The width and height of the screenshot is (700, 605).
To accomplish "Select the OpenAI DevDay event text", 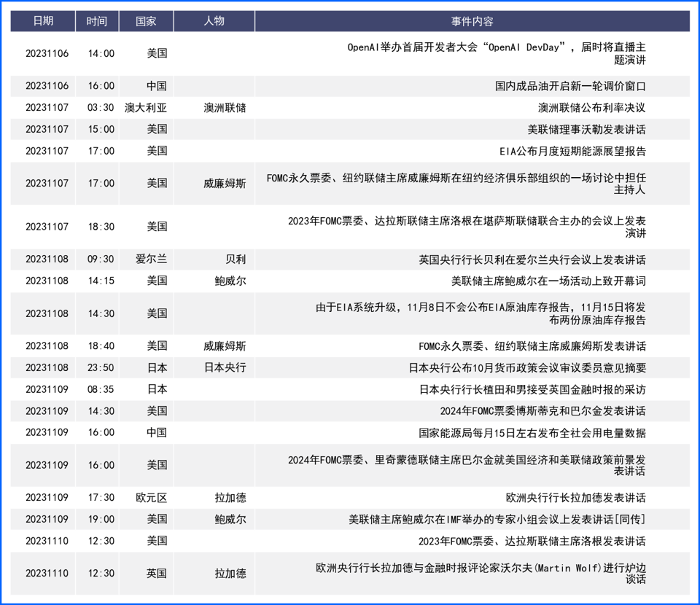I will pos(497,53).
